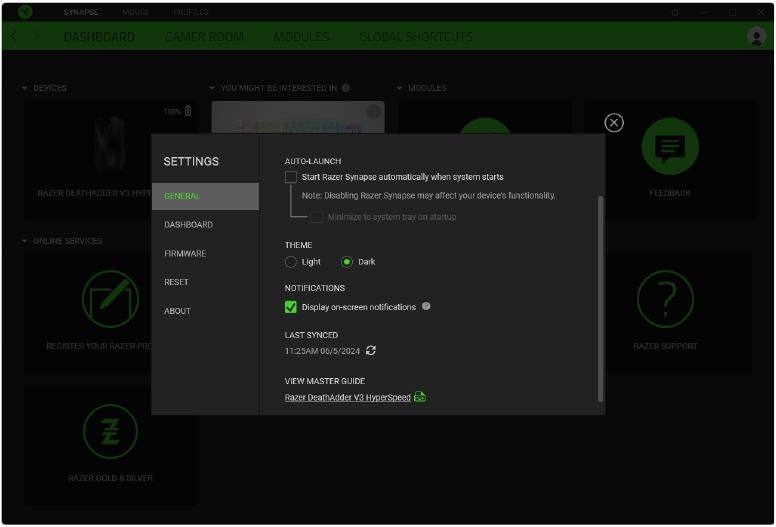Switch to the Mouse top tab
This screenshot has height=527, width=776.
[136, 12]
